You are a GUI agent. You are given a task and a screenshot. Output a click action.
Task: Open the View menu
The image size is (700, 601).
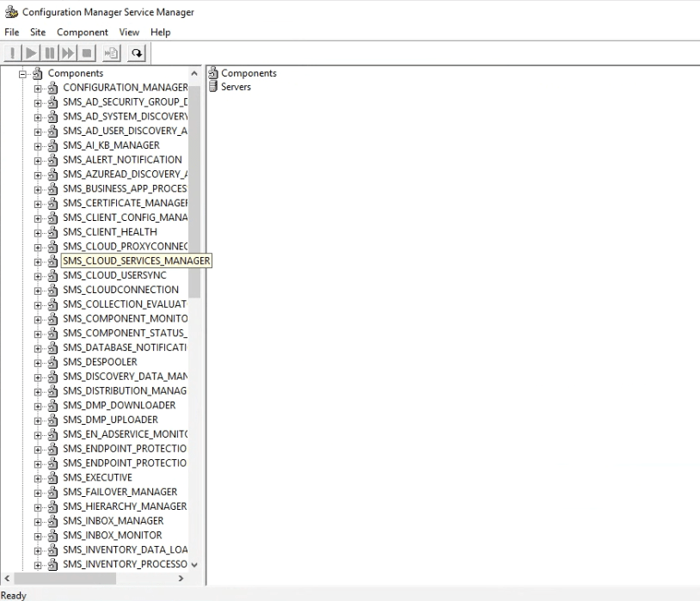[x=129, y=32]
